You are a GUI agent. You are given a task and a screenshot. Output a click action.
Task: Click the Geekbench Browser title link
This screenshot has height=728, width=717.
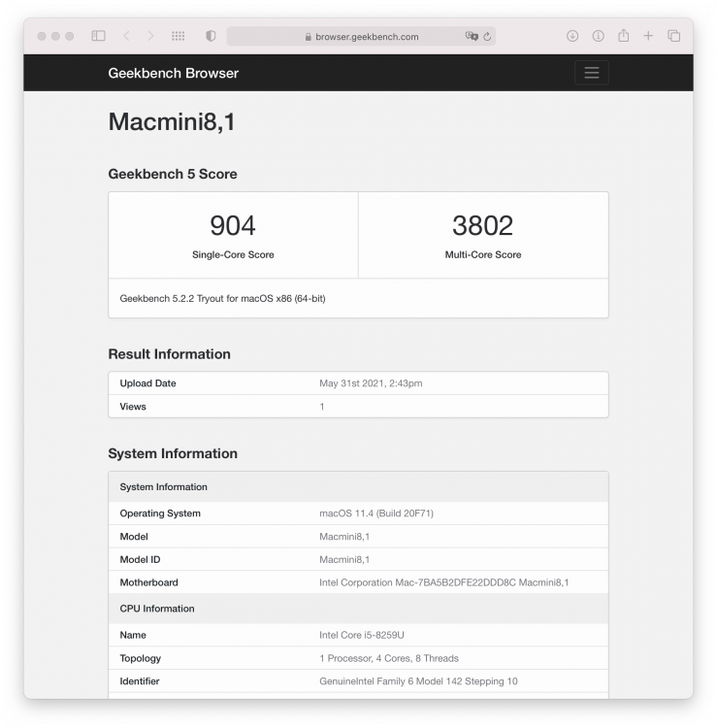(x=173, y=73)
